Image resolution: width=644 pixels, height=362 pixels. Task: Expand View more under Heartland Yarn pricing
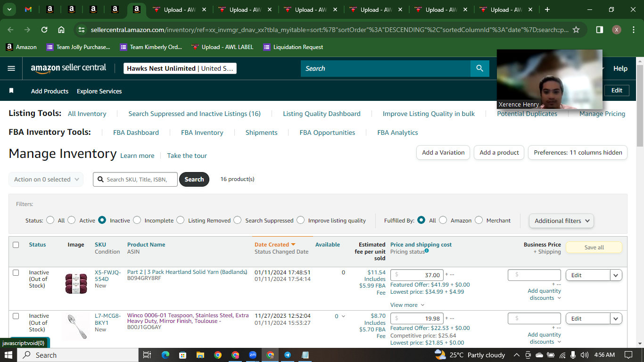point(407,305)
